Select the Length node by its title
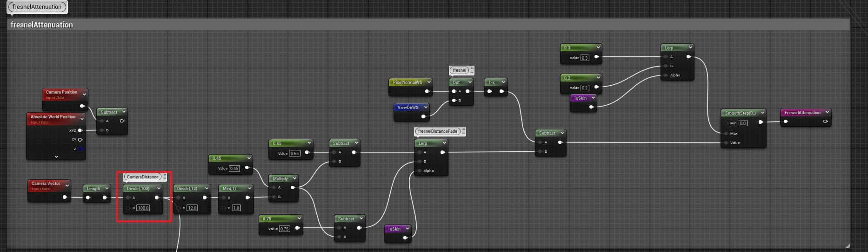This screenshot has height=252, width=868. coord(93,189)
